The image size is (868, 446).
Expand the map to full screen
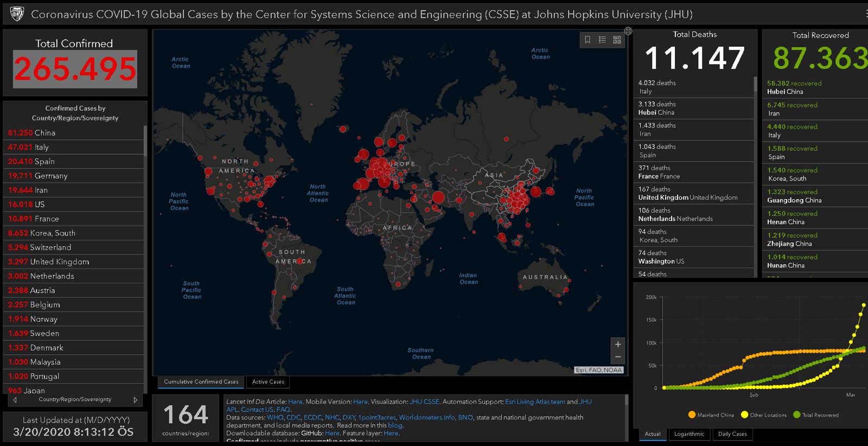click(628, 31)
